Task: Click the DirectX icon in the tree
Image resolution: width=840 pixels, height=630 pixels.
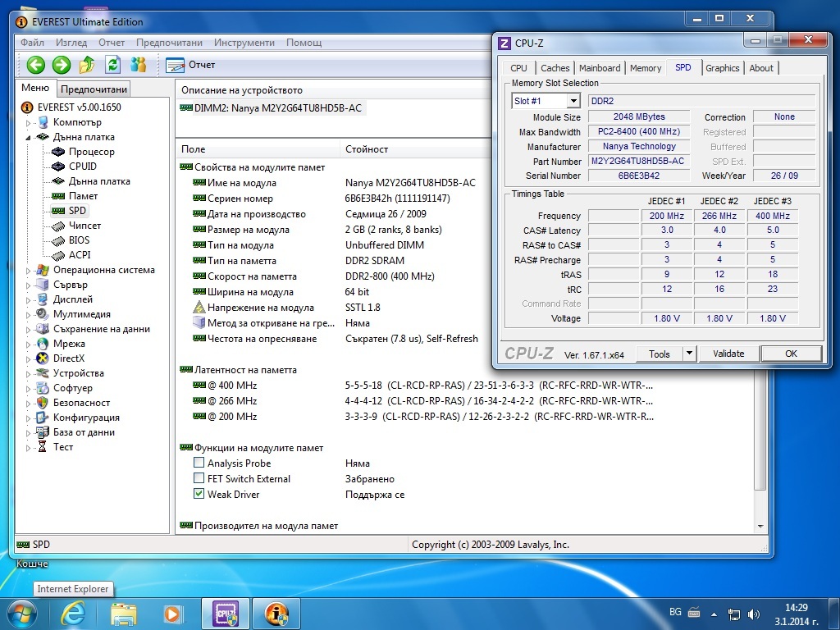Action: click(x=43, y=358)
